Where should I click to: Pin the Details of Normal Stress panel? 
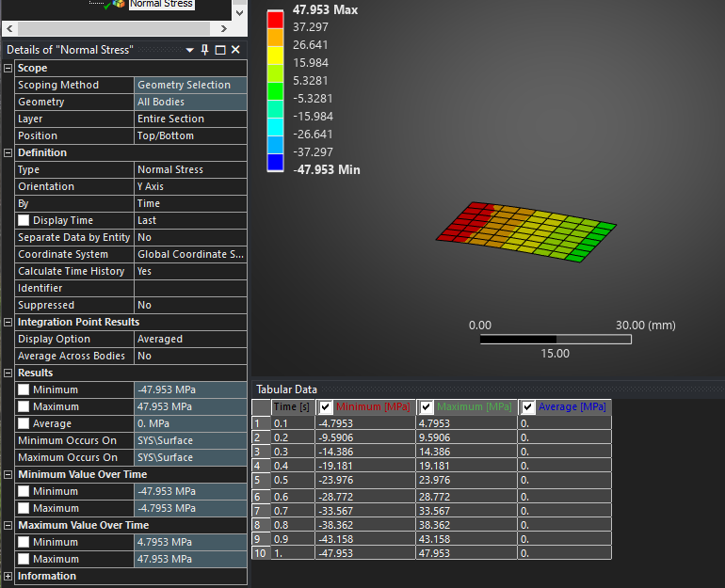click(204, 50)
